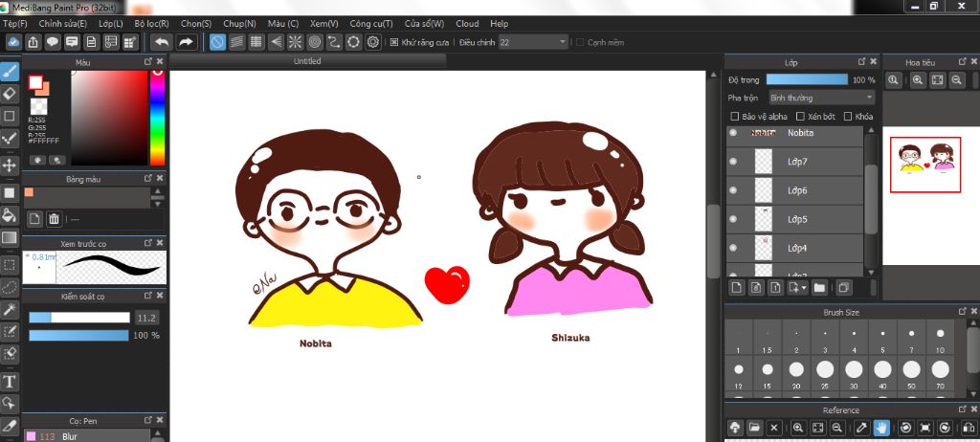The width and height of the screenshot is (980, 442).
Task: Enable vanishing point snap guide
Action: [276, 42]
